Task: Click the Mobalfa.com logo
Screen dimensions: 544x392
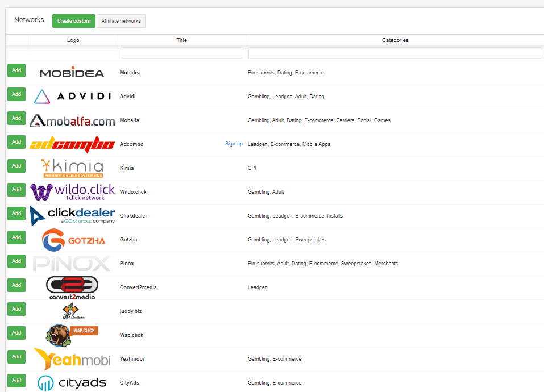Action: [x=72, y=121]
